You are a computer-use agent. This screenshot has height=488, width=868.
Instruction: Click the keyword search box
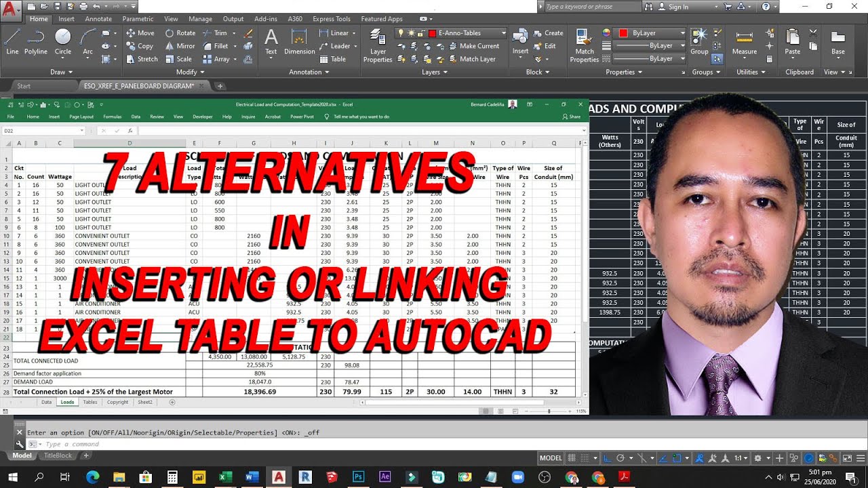pyautogui.click(x=591, y=6)
